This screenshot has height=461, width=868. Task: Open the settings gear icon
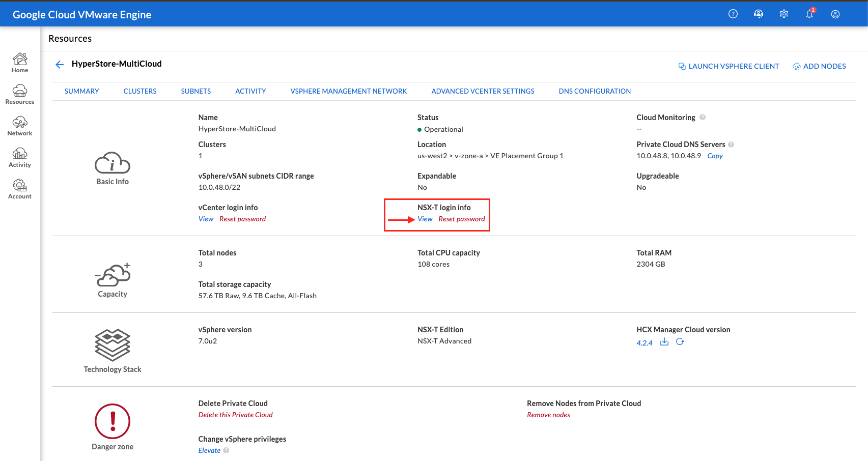(x=784, y=14)
